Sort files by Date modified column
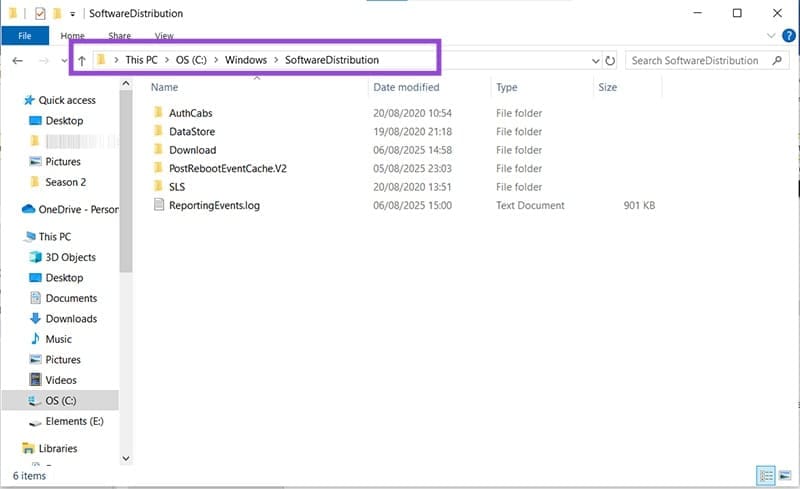 pos(406,88)
